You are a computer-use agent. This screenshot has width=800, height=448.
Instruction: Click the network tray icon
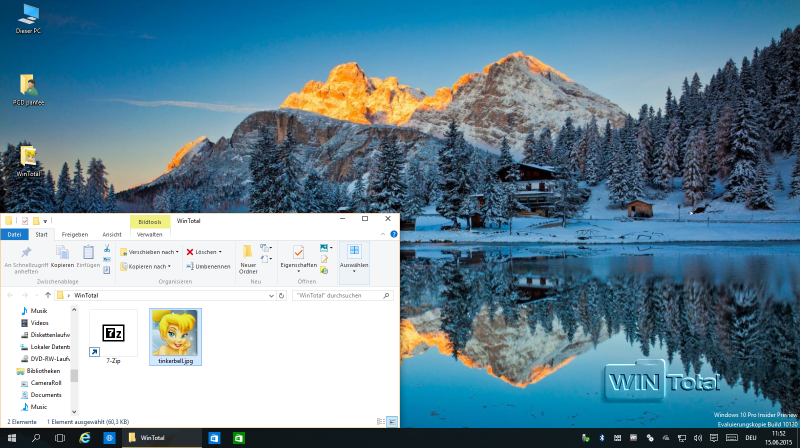click(682, 438)
